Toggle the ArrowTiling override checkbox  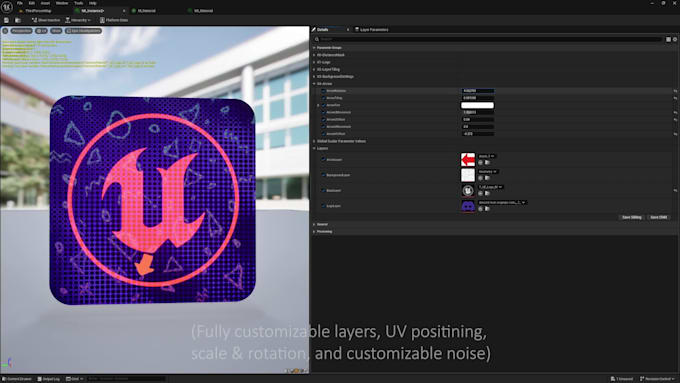click(323, 98)
